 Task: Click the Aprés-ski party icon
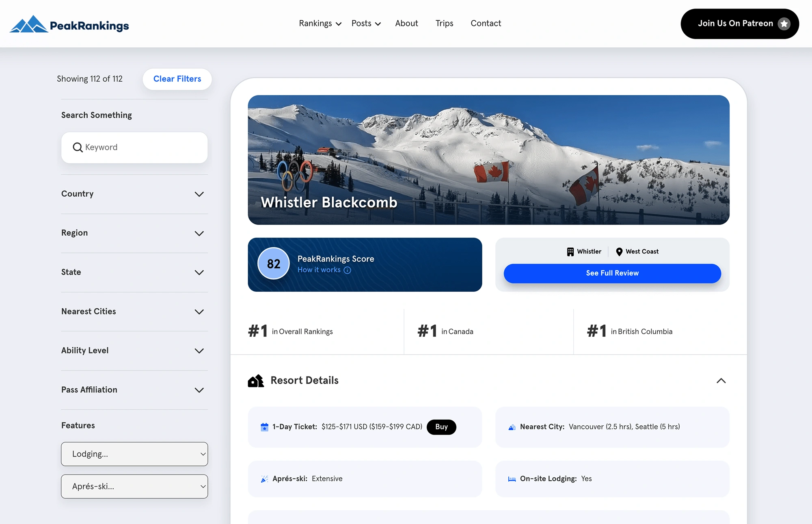[x=264, y=479]
